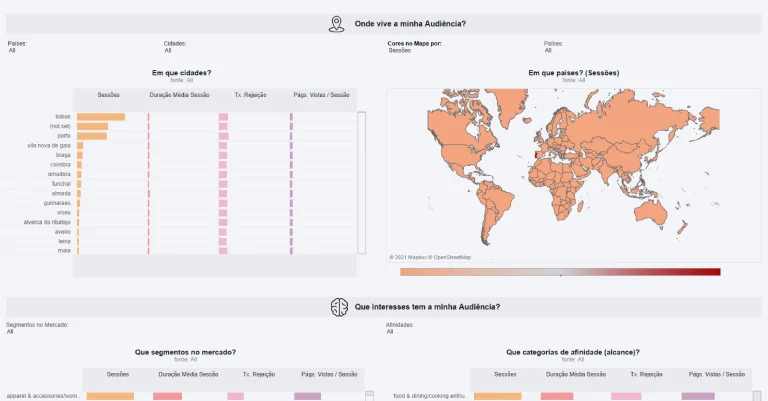Select the coimbra row label

coord(60,165)
